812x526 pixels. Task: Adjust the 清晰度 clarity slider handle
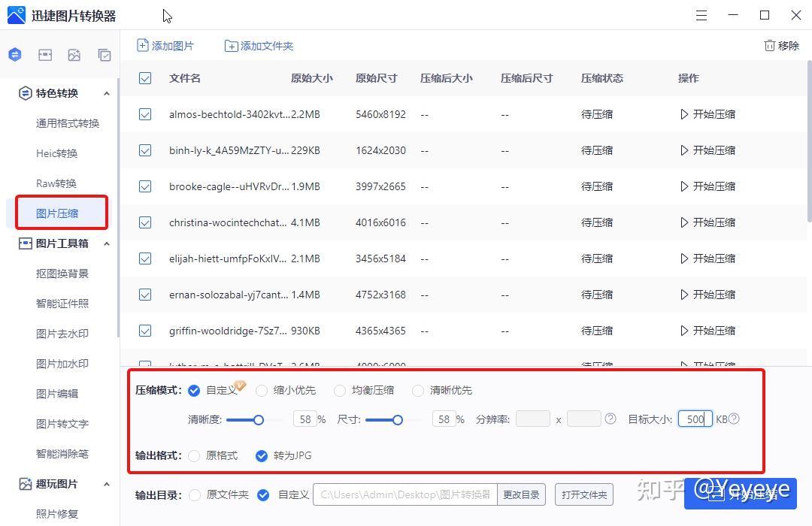[259, 420]
